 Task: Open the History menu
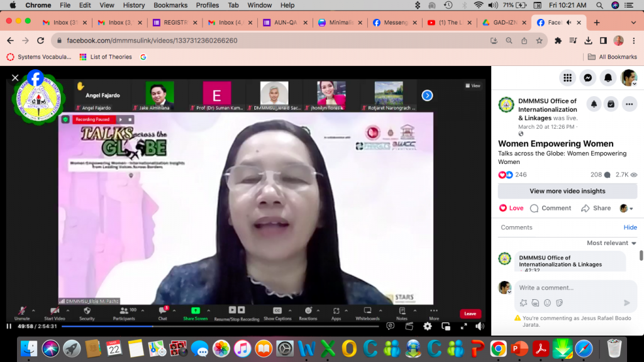point(134,5)
